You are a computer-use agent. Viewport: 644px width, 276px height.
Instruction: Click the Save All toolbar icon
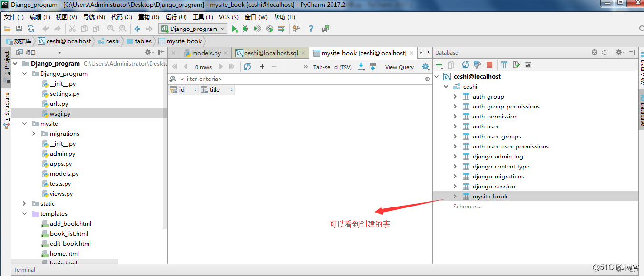pyautogui.click(x=19, y=29)
